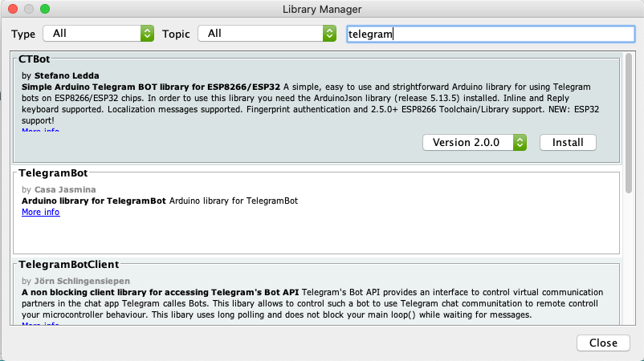Click the Library Manager window title
Viewport: 644px width, 361px height.
click(322, 9)
